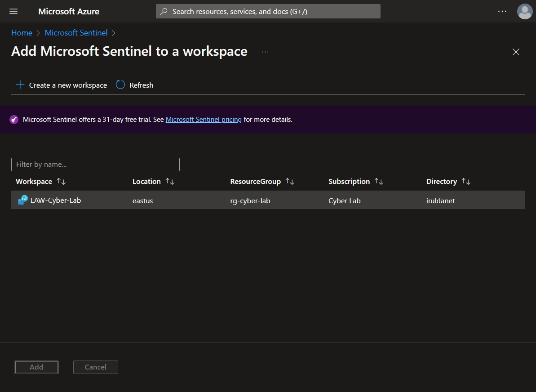Click the Refresh circular arrow icon
Viewport: 536px width, 392px height.
120,85
